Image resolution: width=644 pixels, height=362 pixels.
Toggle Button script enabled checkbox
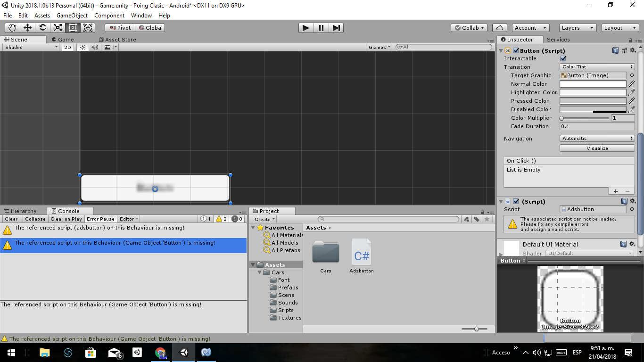tap(516, 50)
